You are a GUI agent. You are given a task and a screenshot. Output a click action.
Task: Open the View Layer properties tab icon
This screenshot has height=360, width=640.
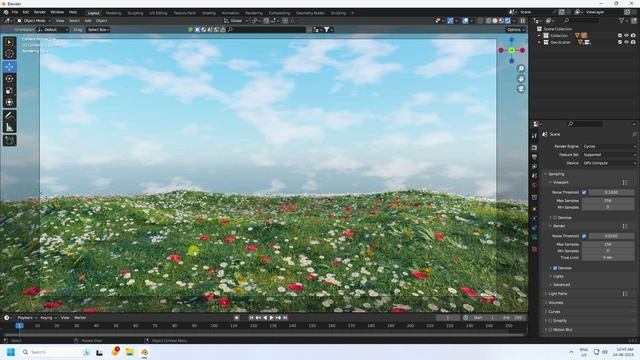tap(534, 166)
